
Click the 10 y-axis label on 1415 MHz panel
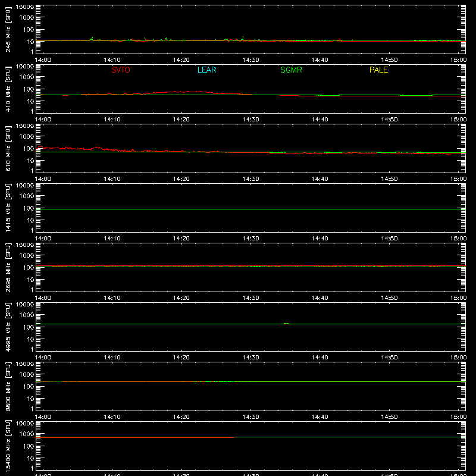(30, 220)
